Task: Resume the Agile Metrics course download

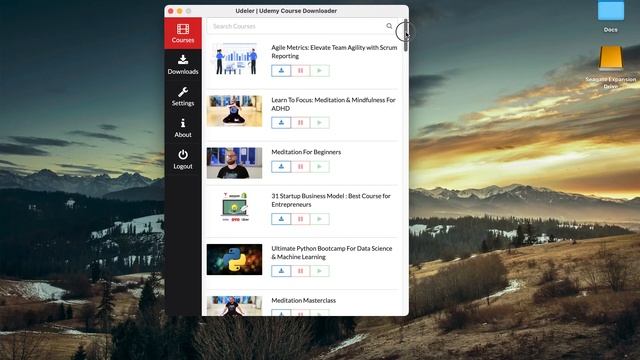Action: [320, 71]
